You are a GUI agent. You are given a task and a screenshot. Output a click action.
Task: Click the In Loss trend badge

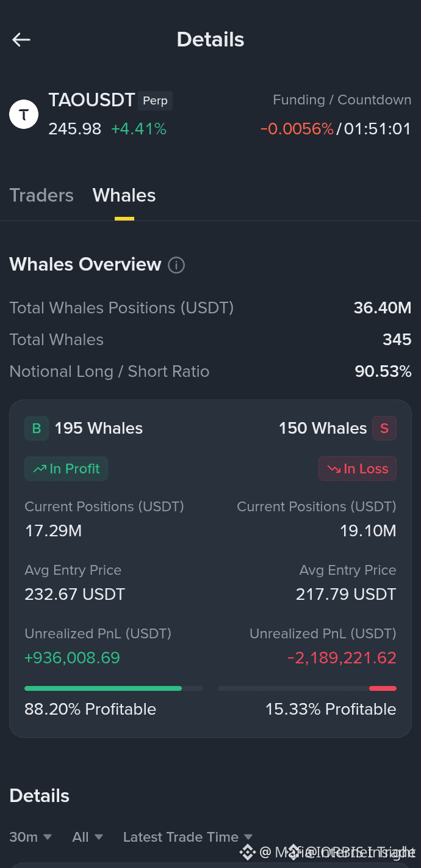[358, 469]
